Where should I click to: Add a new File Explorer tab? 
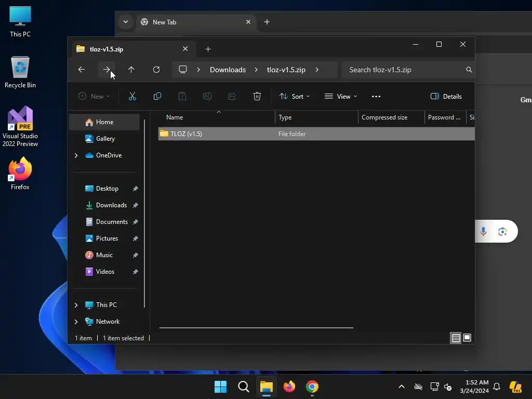208,49
